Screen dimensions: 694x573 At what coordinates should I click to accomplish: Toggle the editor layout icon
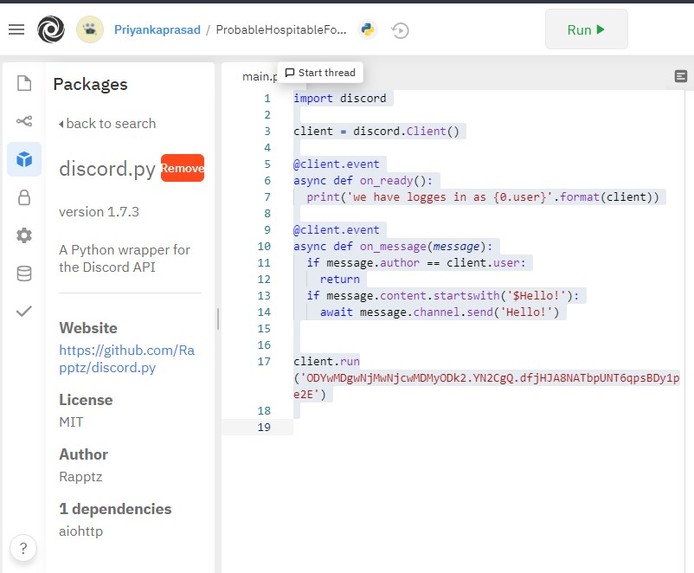point(681,76)
